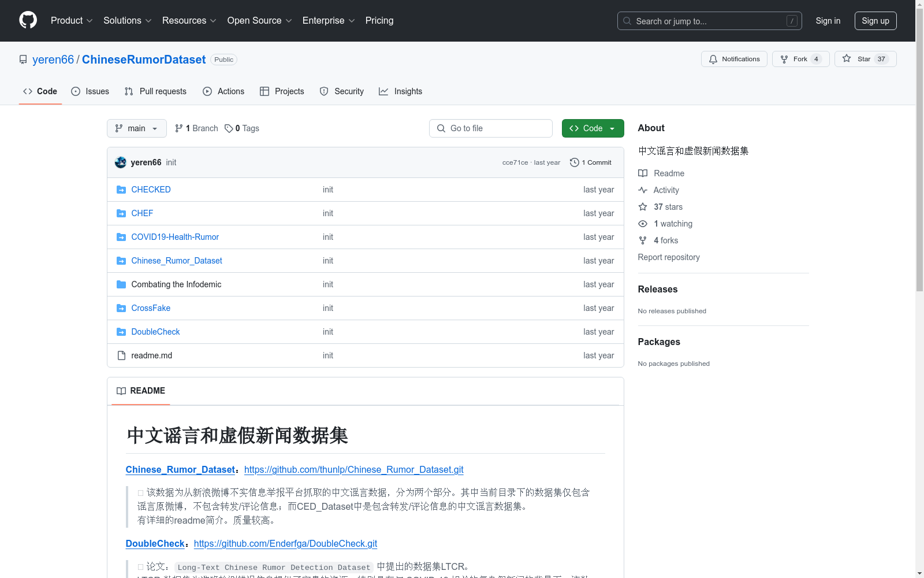
Task: Select the Code tab
Action: [x=40, y=91]
